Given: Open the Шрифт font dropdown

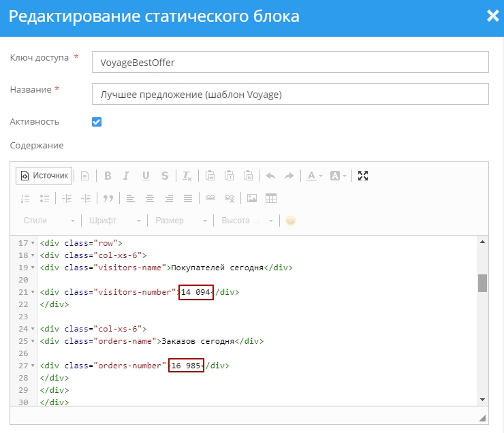Looking at the screenshot, I should pyautogui.click(x=114, y=221).
